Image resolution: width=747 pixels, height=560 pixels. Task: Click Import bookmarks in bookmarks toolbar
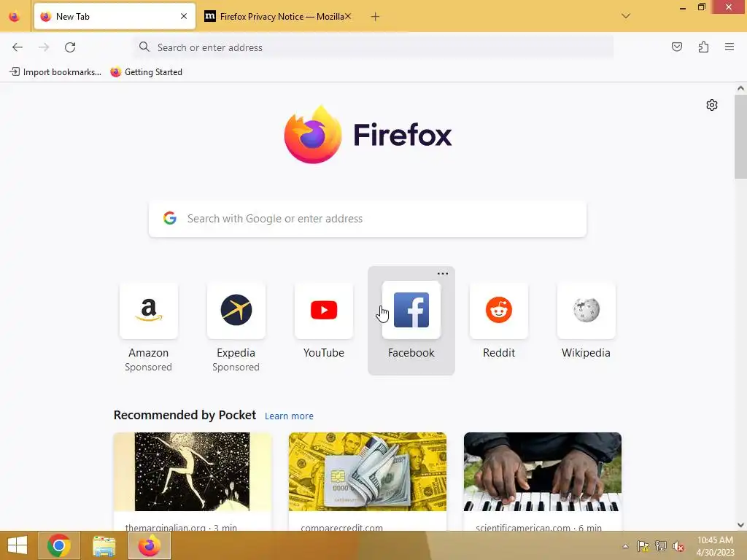pyautogui.click(x=55, y=72)
